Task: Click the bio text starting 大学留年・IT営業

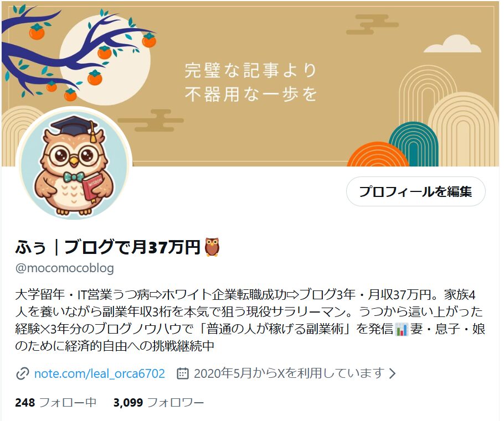Action: (x=250, y=320)
